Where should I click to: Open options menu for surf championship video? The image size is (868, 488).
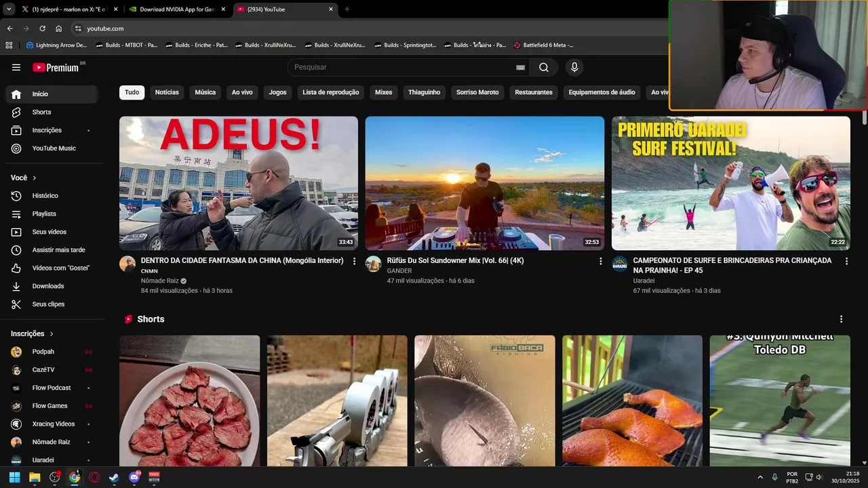click(x=846, y=261)
